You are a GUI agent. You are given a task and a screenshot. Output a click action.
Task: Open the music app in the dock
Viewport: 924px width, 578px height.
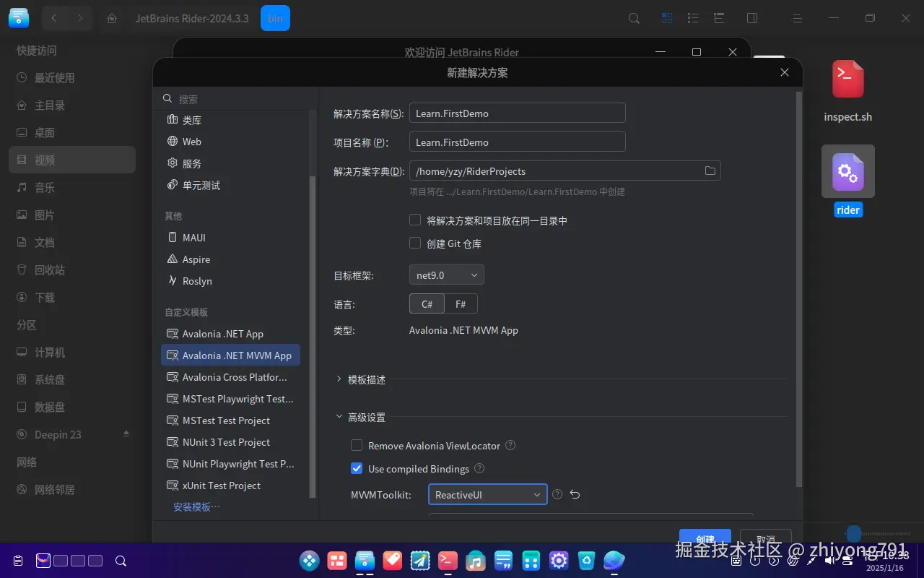[x=475, y=560]
